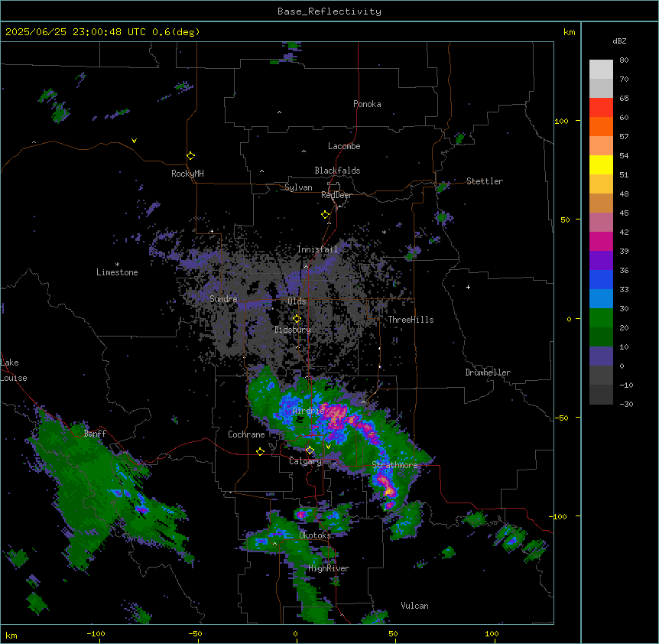The height and width of the screenshot is (644, 659).
Task: Click the Strathmore label
Action: coord(394,465)
